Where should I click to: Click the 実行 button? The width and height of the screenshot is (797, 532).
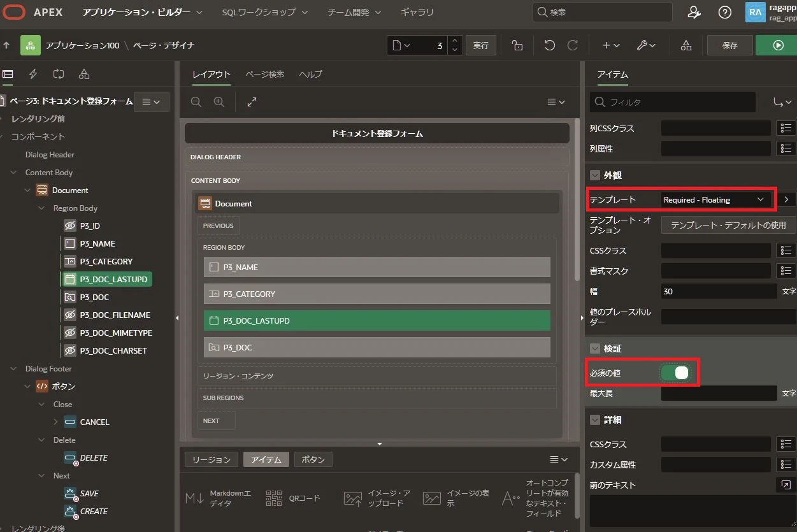coord(481,45)
